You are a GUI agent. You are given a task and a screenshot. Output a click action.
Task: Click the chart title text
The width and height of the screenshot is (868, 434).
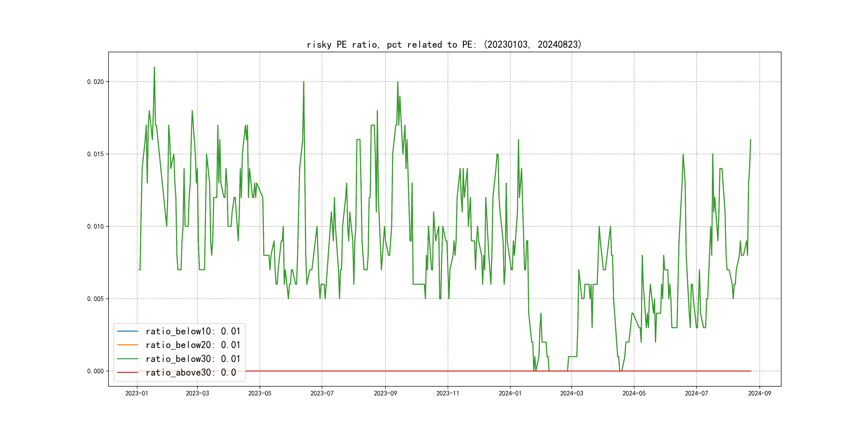click(x=444, y=44)
